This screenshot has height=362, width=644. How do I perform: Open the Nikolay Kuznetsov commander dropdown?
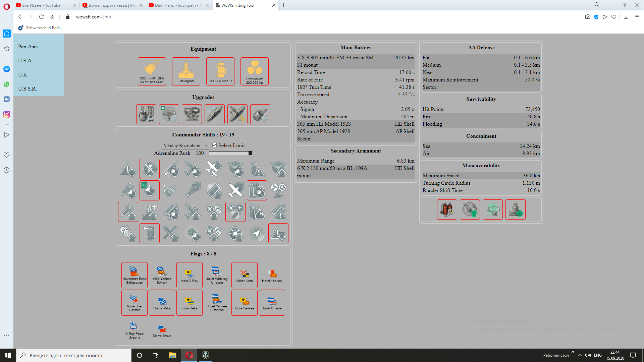click(x=185, y=145)
